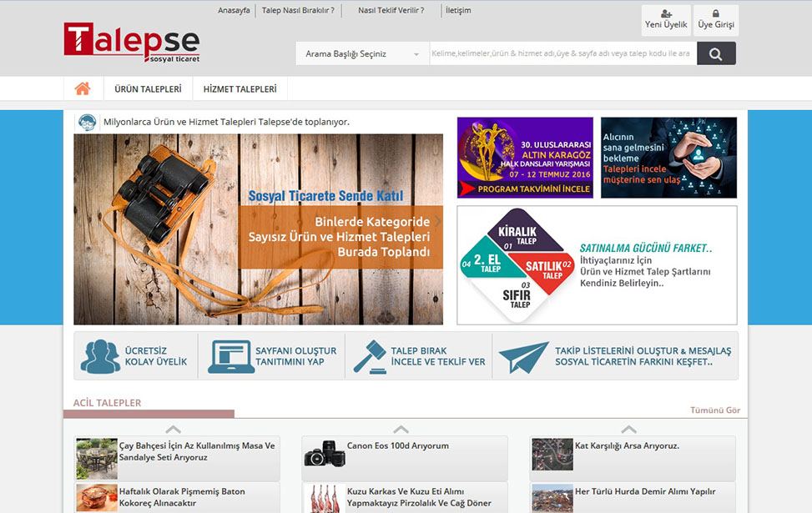Screen dimensions: 812x513
Task: Click the orange home icon in navigation bar
Action: tap(83, 88)
